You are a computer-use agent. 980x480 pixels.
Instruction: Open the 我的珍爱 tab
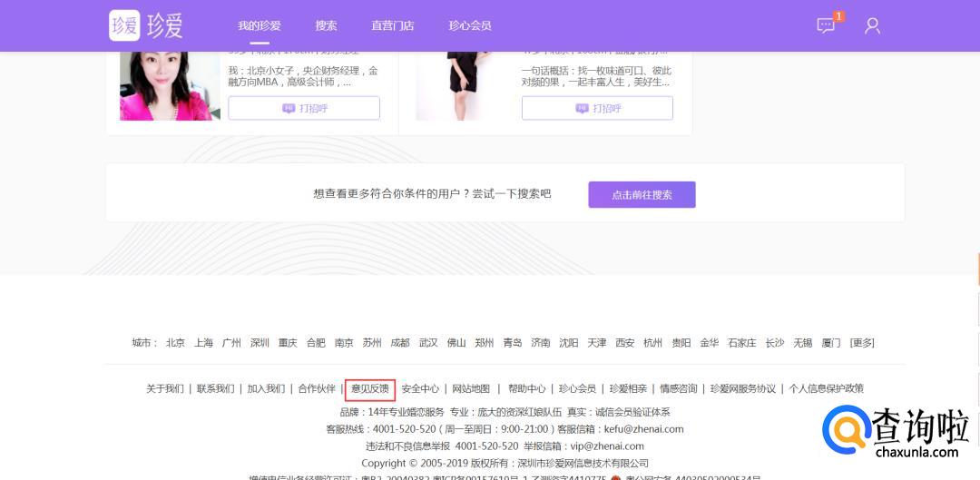click(x=260, y=25)
